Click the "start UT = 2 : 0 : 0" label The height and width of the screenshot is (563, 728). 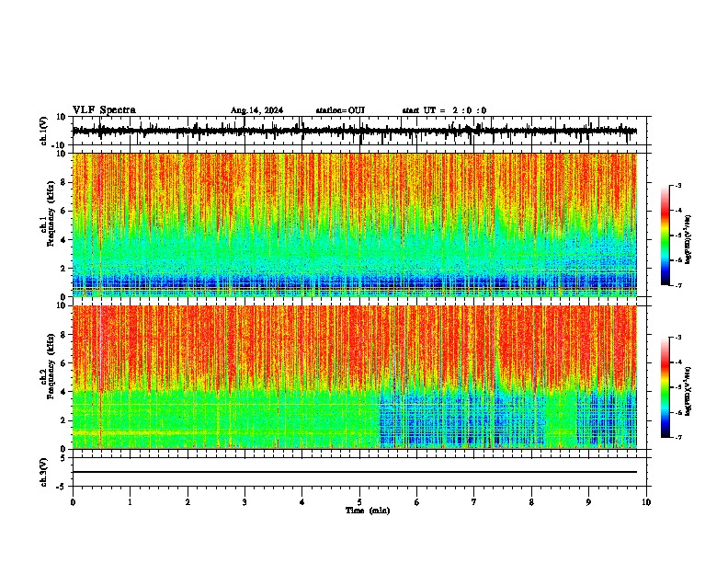(444, 110)
